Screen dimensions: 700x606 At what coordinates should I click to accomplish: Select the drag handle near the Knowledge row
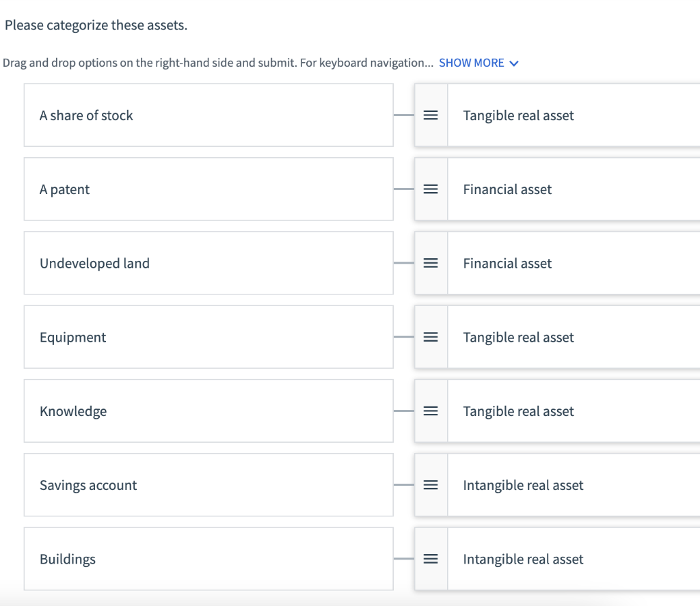click(x=431, y=411)
